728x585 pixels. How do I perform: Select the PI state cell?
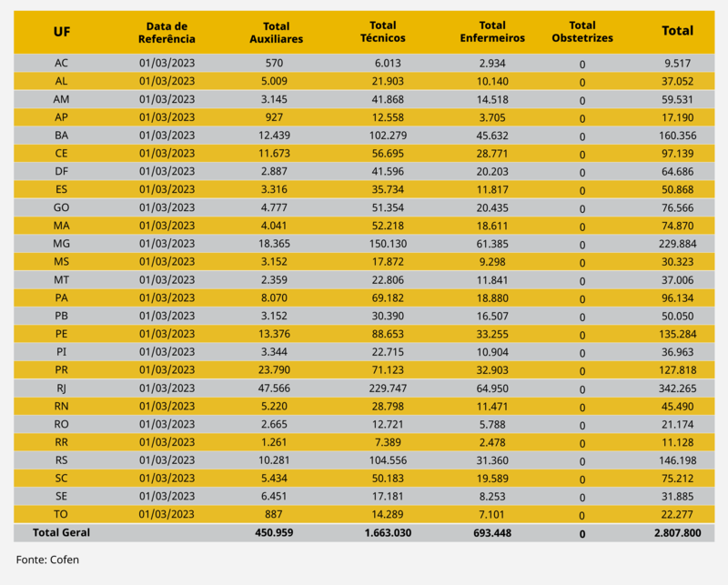tap(61, 352)
